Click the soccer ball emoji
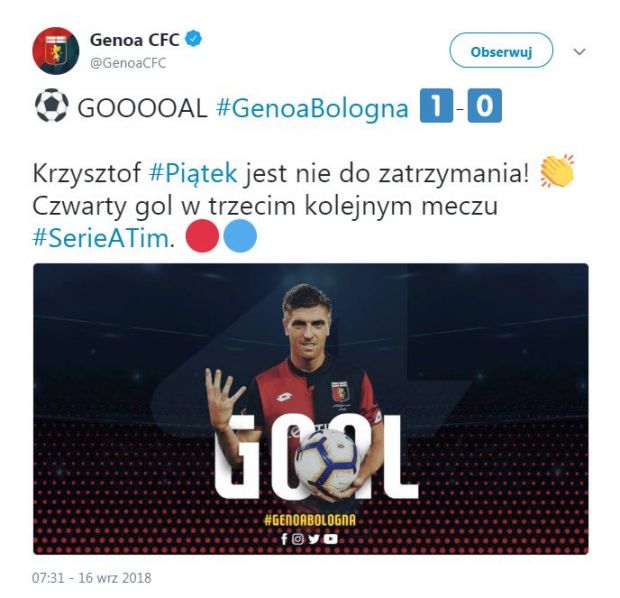Image resolution: width=620 pixels, height=598 pixels. pos(52,105)
